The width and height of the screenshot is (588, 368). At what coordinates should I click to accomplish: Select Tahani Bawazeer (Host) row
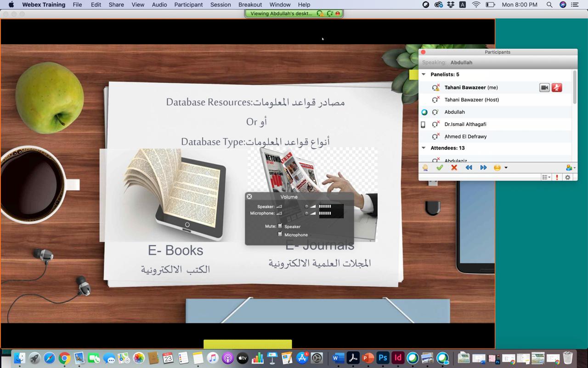[495, 99]
